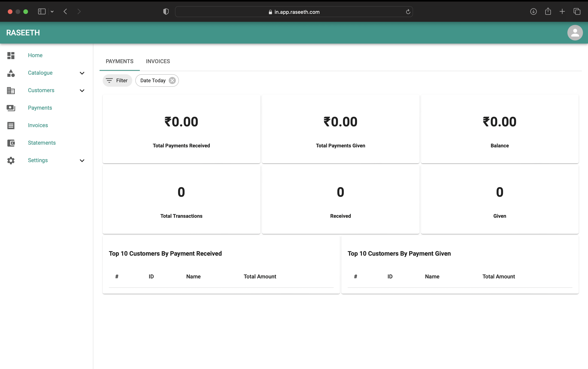Viewport: 588px width, 369px height.
Task: Expand the Settings menu chevron
Action: (82, 161)
